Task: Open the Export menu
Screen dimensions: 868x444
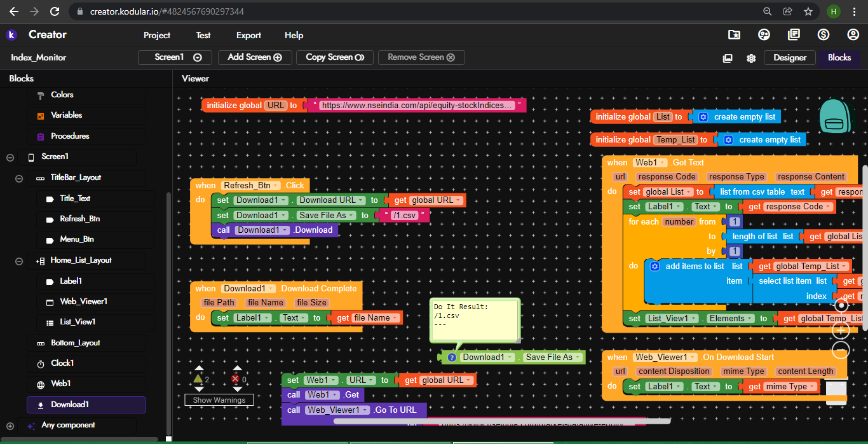Action: coord(248,35)
